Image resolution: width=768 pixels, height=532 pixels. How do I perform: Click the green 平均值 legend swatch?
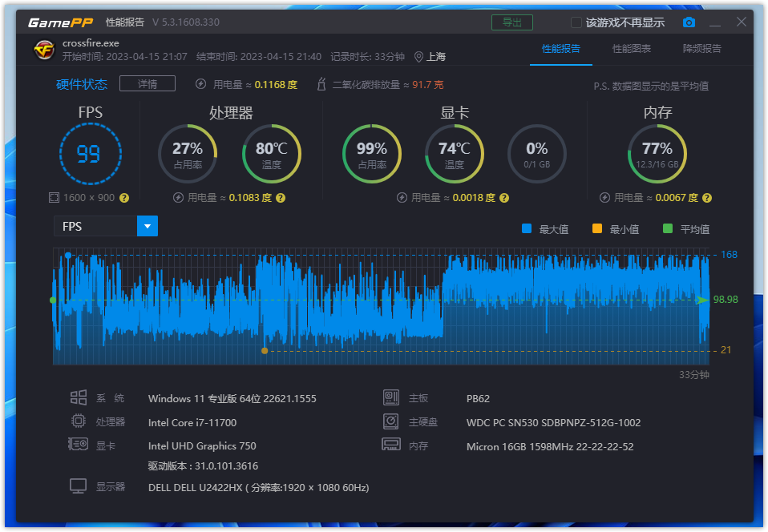point(668,228)
